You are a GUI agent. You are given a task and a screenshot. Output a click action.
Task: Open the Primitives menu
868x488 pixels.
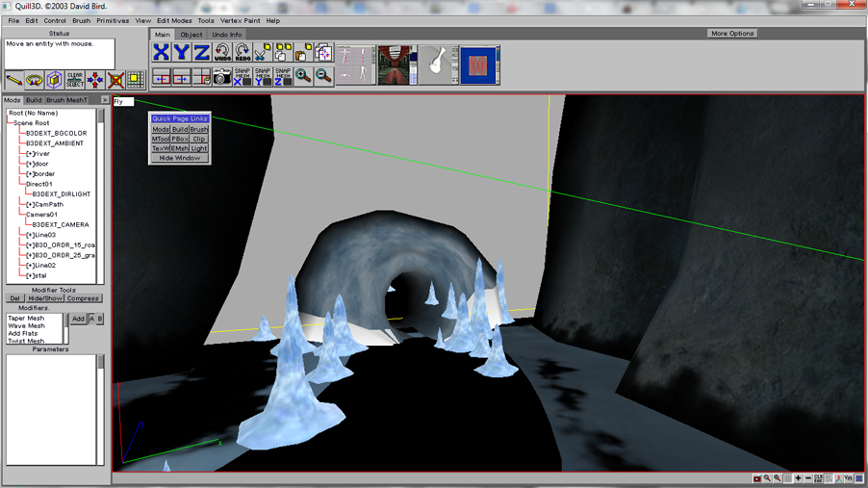click(x=113, y=20)
